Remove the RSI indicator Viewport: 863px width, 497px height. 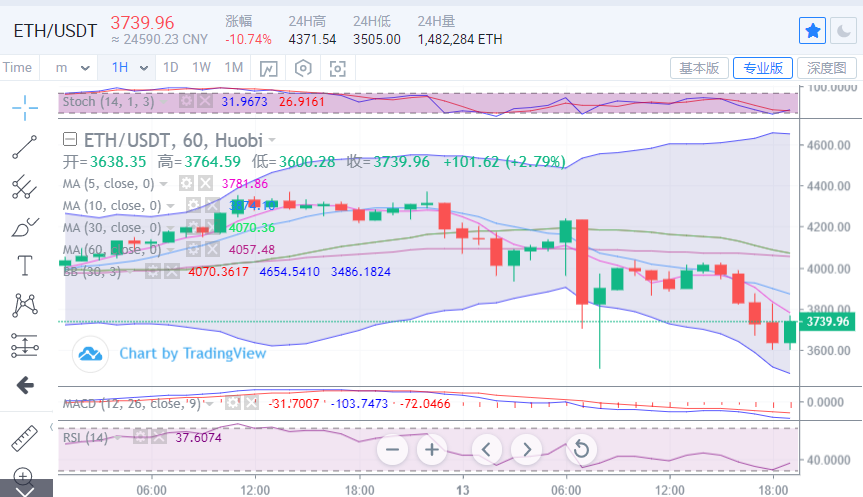point(159,438)
